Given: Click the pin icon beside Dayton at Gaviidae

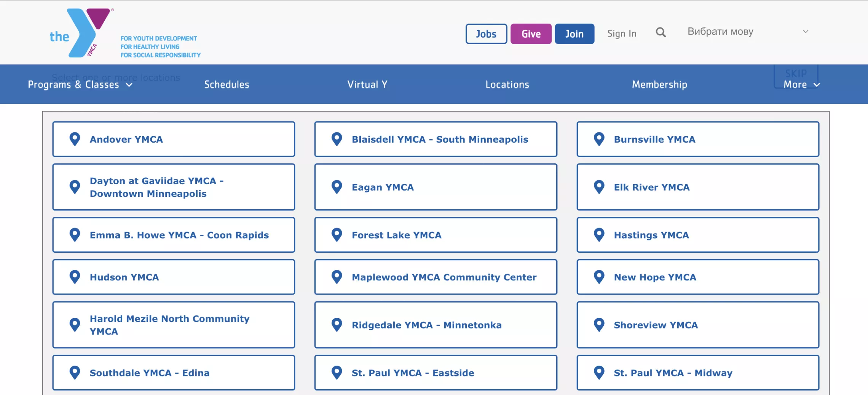Looking at the screenshot, I should (x=75, y=187).
